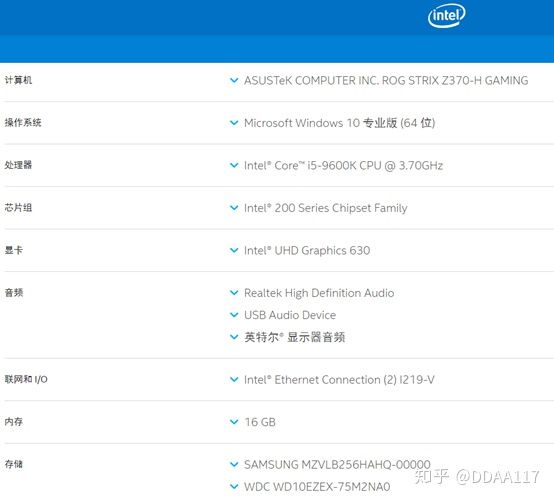Expand the Intel Core i5-9600K CPU chevron

click(x=234, y=165)
